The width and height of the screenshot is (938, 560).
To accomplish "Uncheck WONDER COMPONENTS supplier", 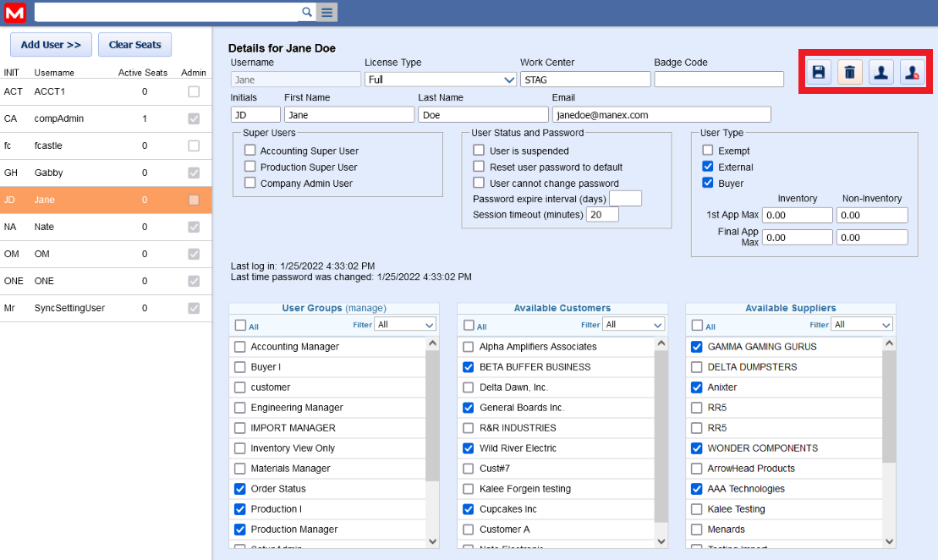I will click(x=696, y=448).
